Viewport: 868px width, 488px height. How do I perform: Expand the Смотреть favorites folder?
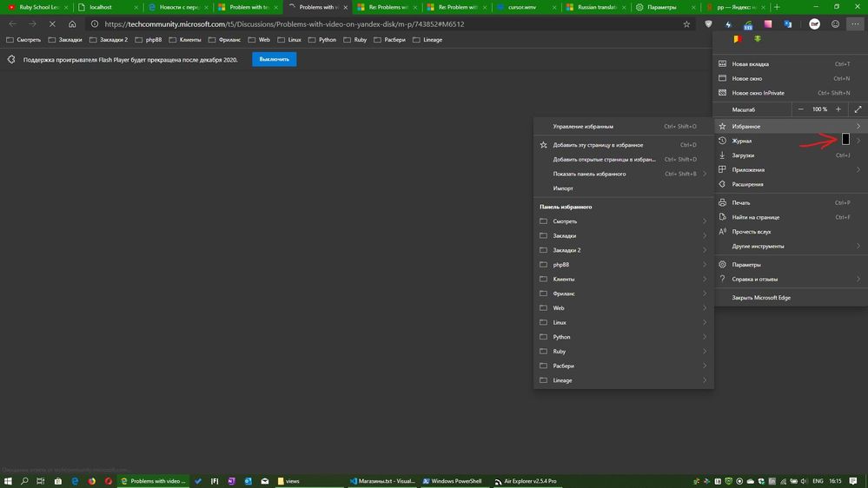click(x=623, y=221)
